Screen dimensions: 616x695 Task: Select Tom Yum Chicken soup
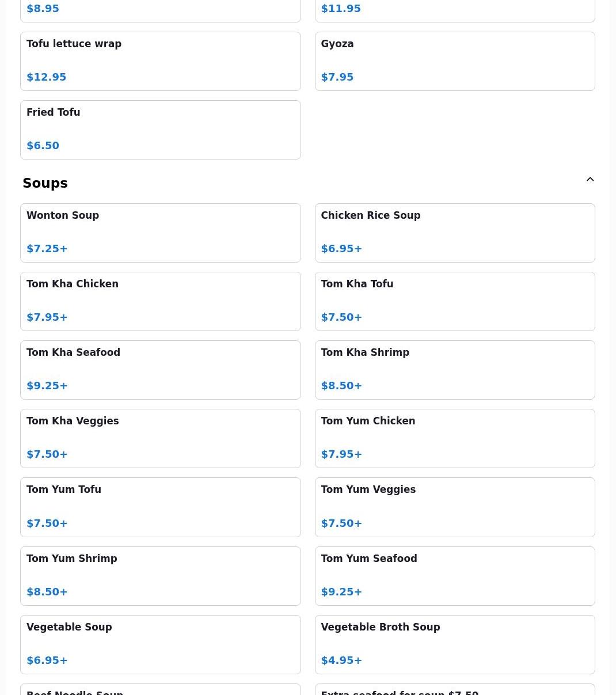454,438
